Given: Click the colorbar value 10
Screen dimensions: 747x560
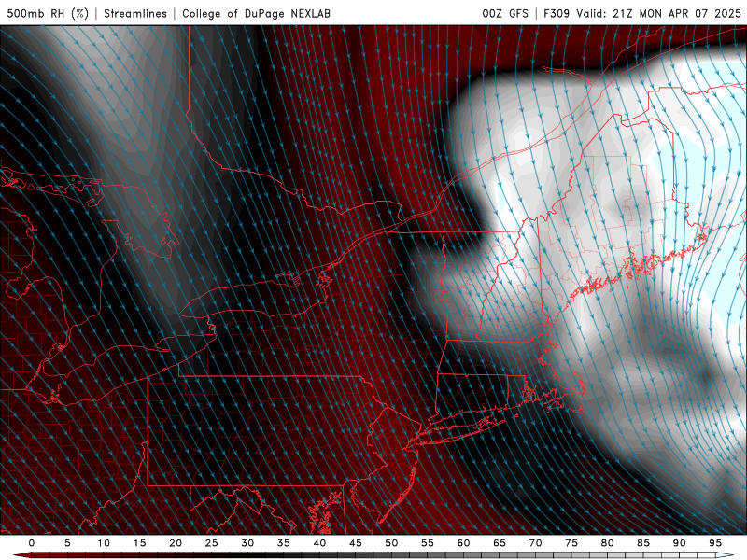Looking at the screenshot, I should coord(104,543).
